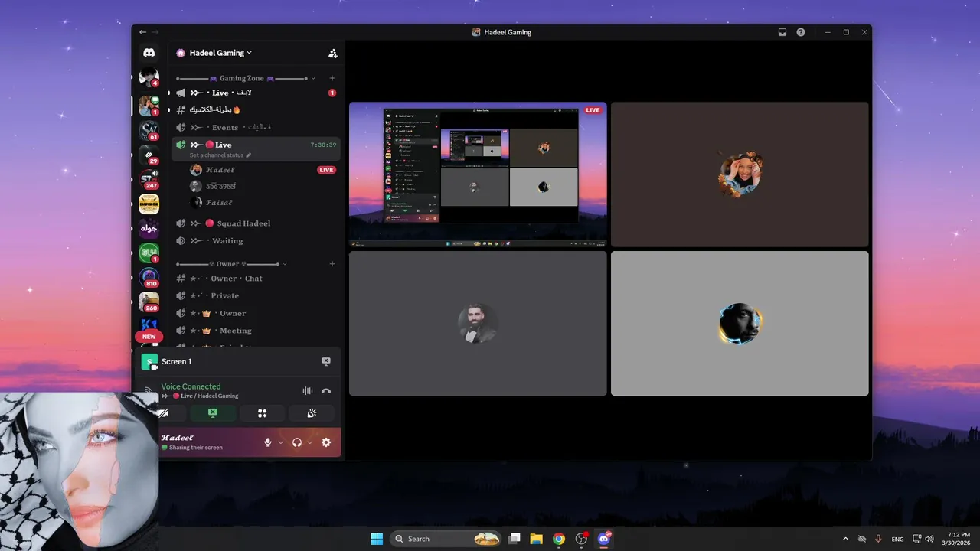
Task: Join the Events voice channel
Action: click(256, 127)
